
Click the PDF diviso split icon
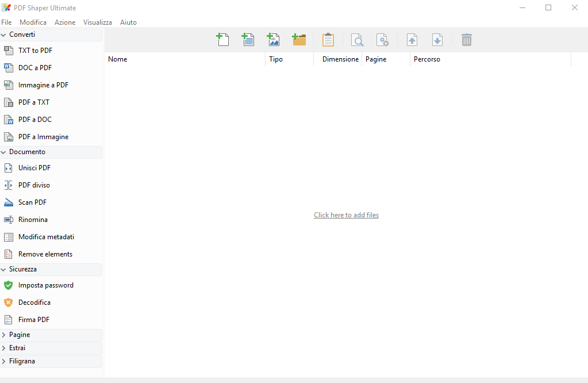[8, 185]
